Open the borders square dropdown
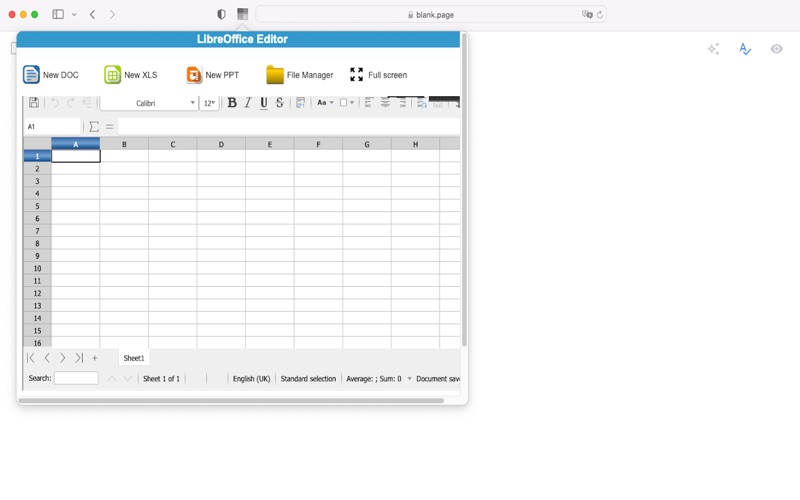This screenshot has height=500, width=800. click(347, 103)
